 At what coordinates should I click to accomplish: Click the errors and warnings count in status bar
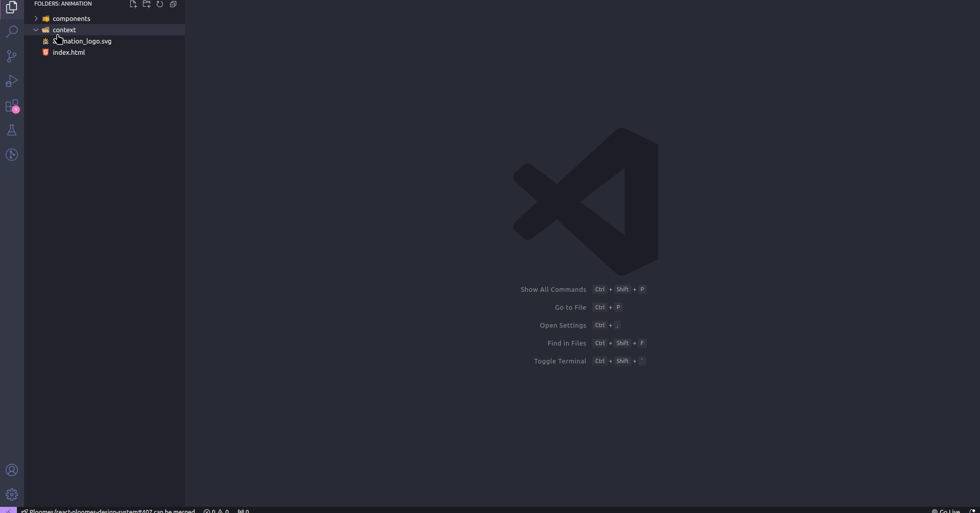216,510
